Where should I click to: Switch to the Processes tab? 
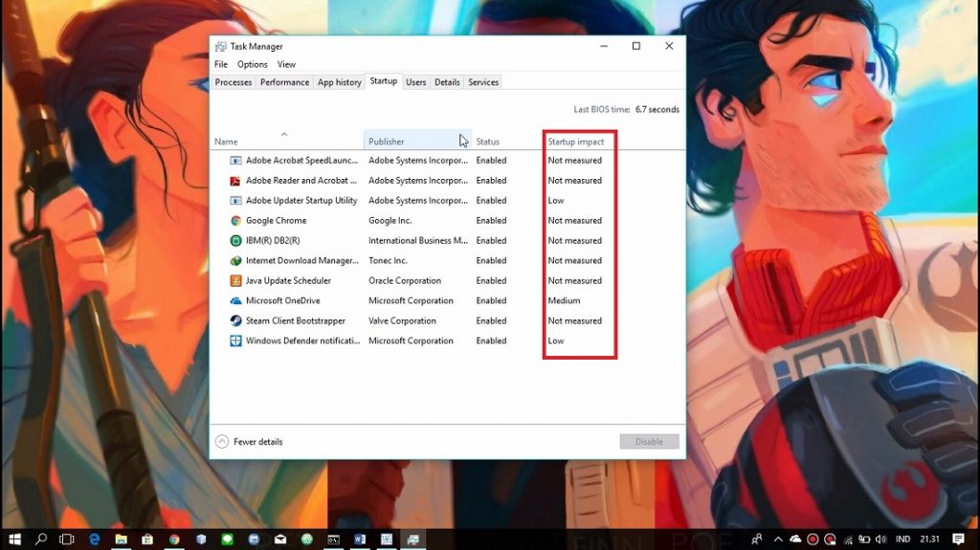coord(234,82)
